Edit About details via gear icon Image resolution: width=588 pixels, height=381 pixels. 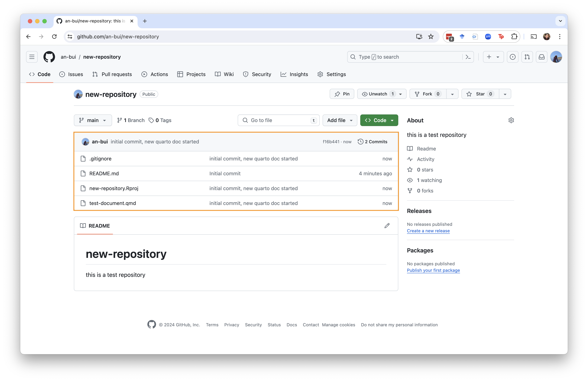[x=511, y=120]
